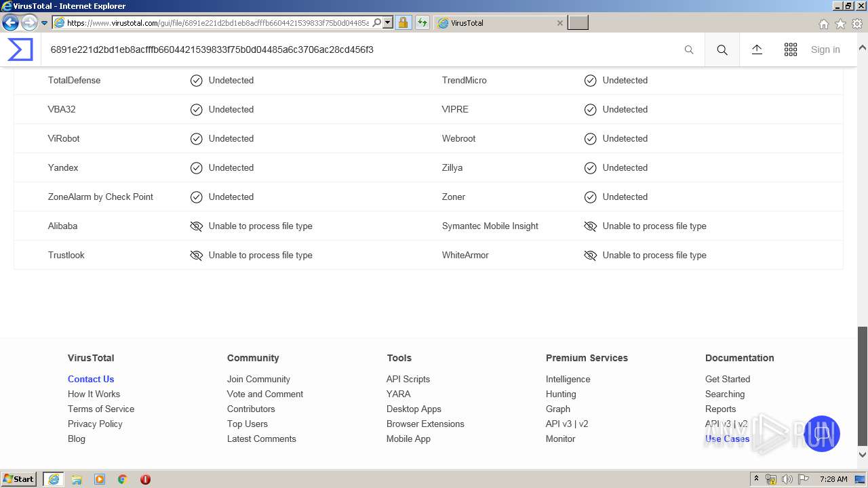Image resolution: width=868 pixels, height=488 pixels.
Task: Open the IE Favorites star icon
Action: point(840,24)
